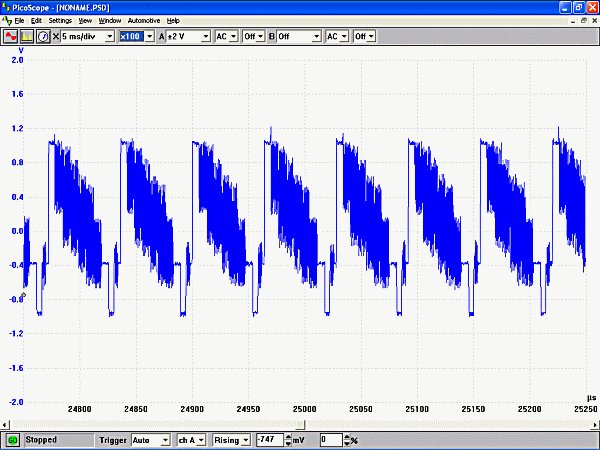Click the scrollbar right arrow
Viewport: 600px width, 450px height.
pos(595,424)
